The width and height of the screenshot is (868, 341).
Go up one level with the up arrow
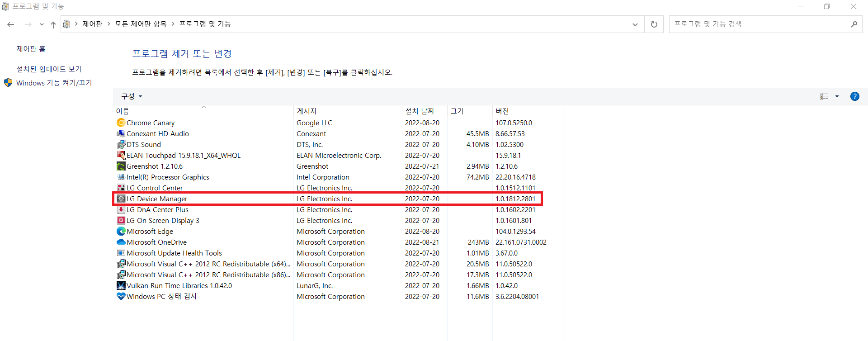click(x=53, y=24)
